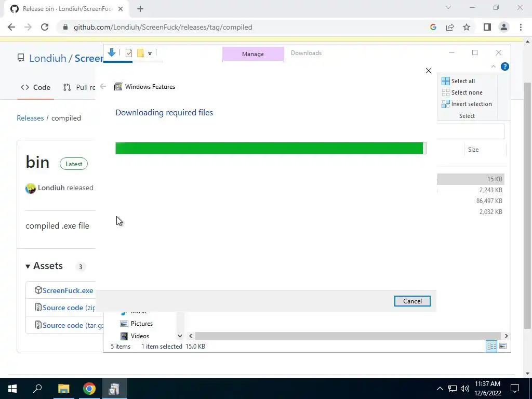Click the green download progress bar
This screenshot has width=532, height=399.
click(271, 148)
